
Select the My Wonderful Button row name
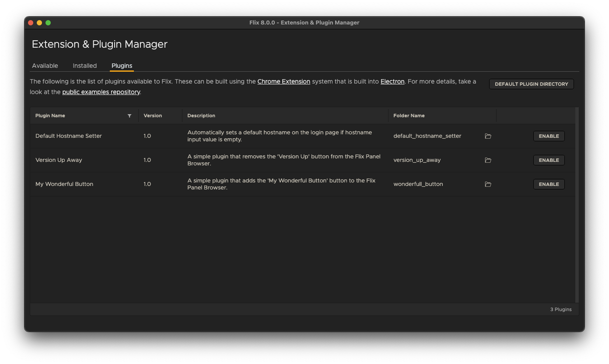(64, 184)
